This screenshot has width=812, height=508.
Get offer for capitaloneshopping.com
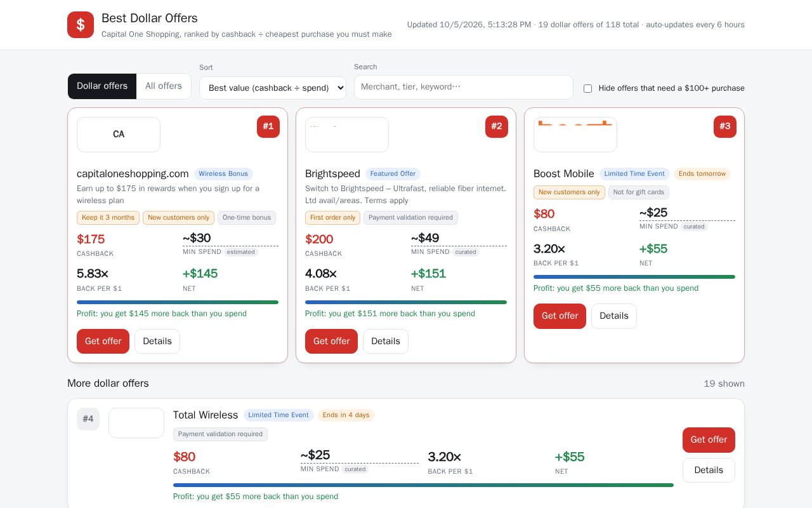click(103, 341)
